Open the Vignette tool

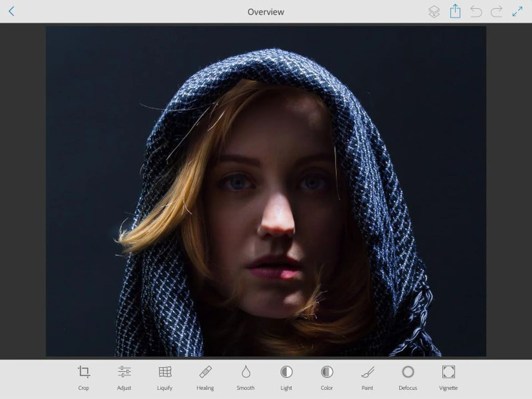pos(448,372)
